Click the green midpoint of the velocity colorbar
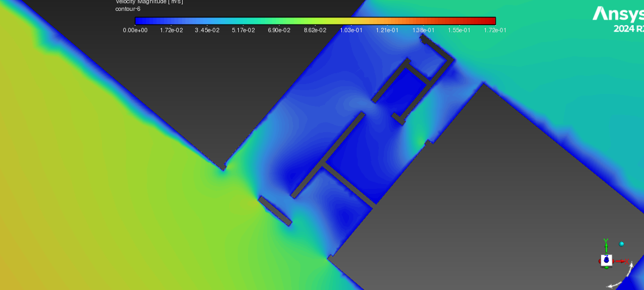 [x=315, y=21]
